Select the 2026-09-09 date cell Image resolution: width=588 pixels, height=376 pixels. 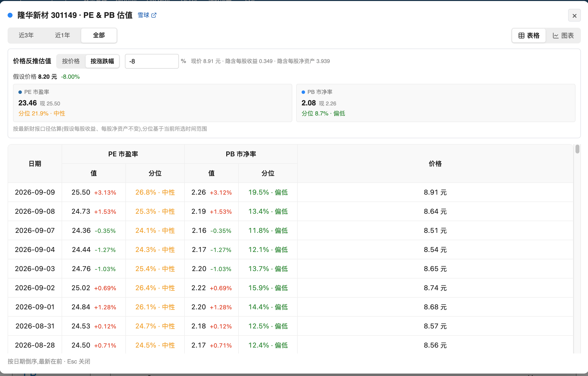click(35, 192)
